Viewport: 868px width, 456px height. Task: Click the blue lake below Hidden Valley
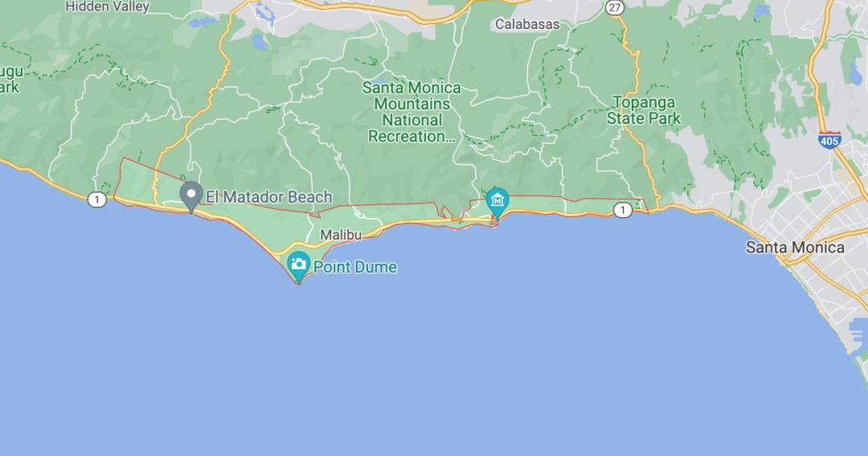click(x=204, y=23)
